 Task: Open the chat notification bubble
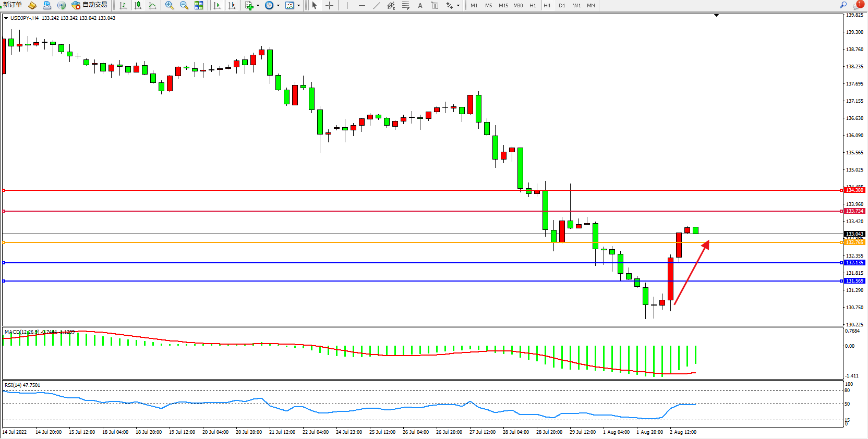(858, 5)
